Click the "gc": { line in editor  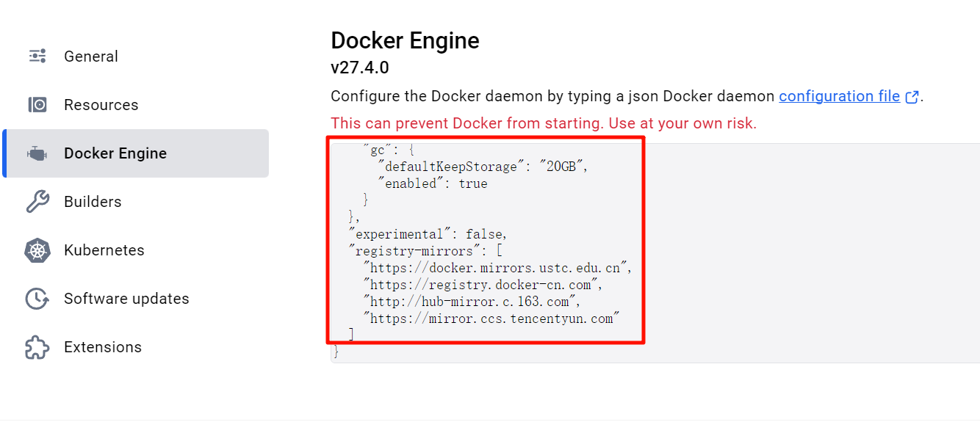click(x=390, y=150)
